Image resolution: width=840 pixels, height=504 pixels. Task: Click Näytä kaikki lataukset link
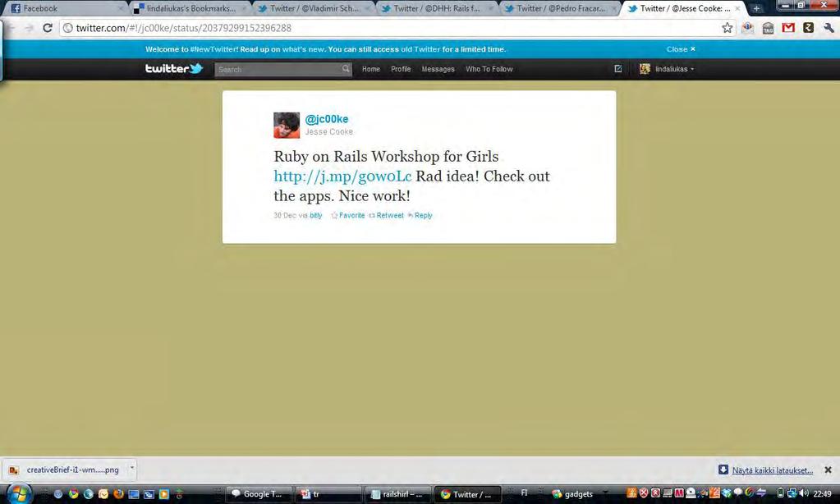[772, 470]
